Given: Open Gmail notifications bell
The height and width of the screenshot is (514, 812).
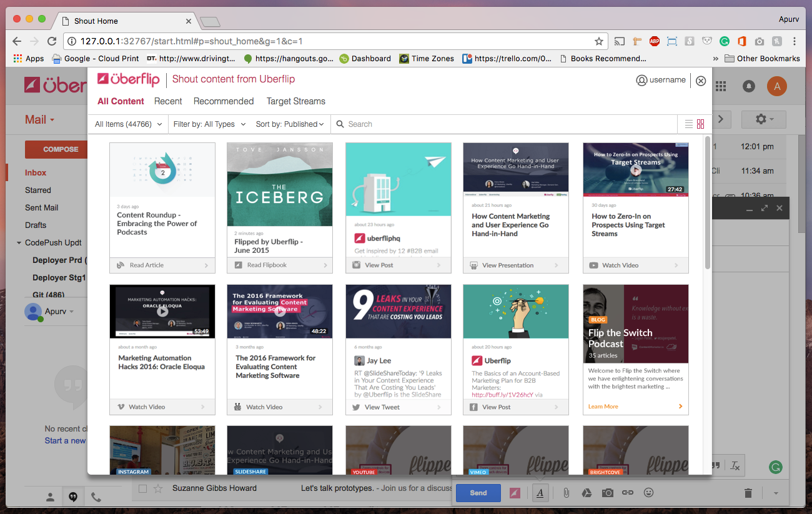Looking at the screenshot, I should 749,86.
